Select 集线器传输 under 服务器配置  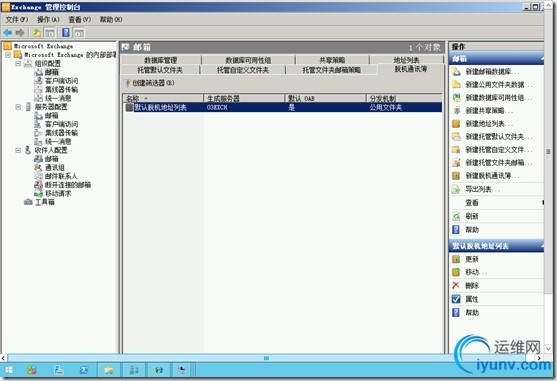[61, 133]
